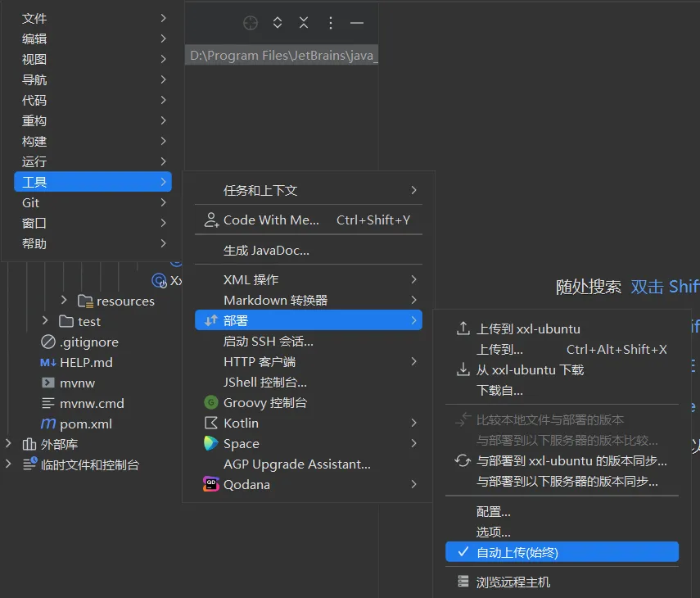700x598 pixels.
Task: Click the scratches 临时文件和控制台 icon
Action: (29, 464)
